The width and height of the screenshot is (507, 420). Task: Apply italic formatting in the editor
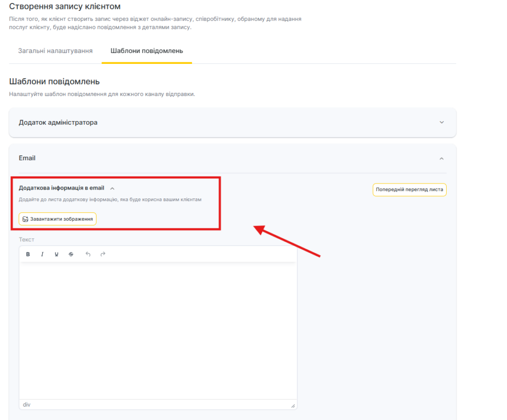[43, 254]
